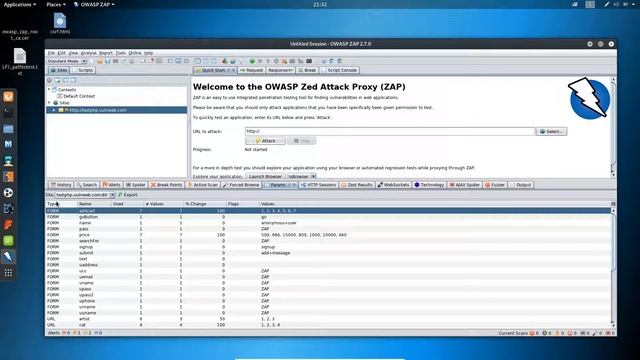Image resolution: width=640 pixels, height=360 pixels.
Task: Select the 'uphone' parameter row
Action: (329, 301)
